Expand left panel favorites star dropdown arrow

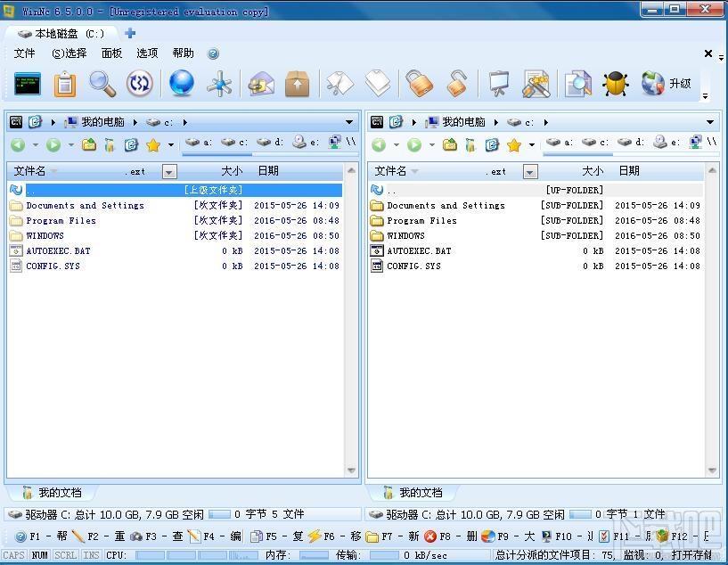[171, 145]
